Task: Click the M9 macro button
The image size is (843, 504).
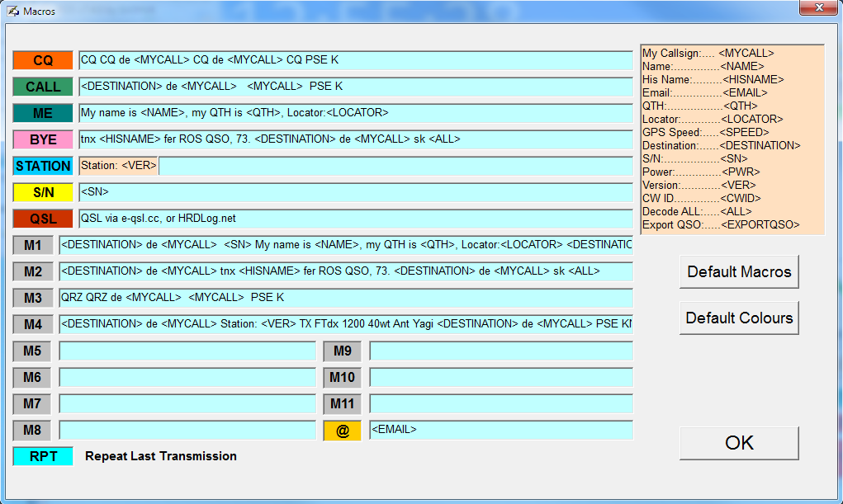Action: pyautogui.click(x=342, y=351)
